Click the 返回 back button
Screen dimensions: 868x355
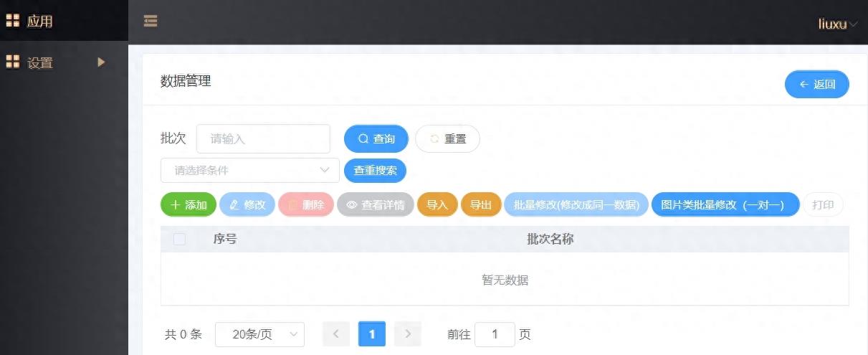point(817,84)
